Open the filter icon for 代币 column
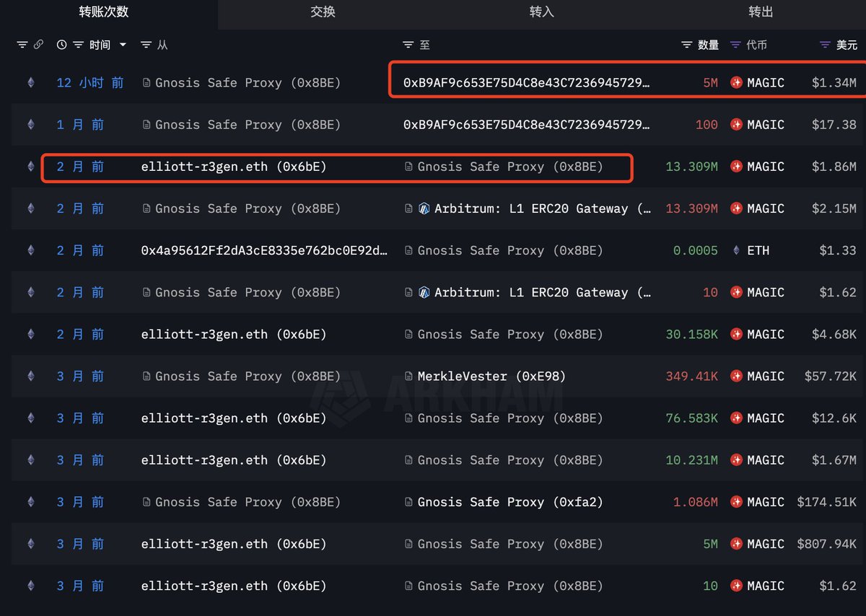 735,45
